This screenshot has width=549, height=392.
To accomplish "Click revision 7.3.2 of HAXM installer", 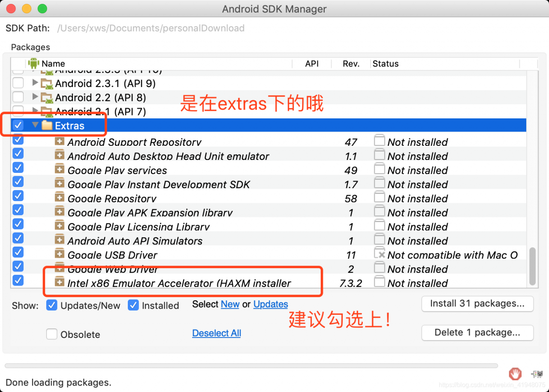I will pyautogui.click(x=350, y=283).
